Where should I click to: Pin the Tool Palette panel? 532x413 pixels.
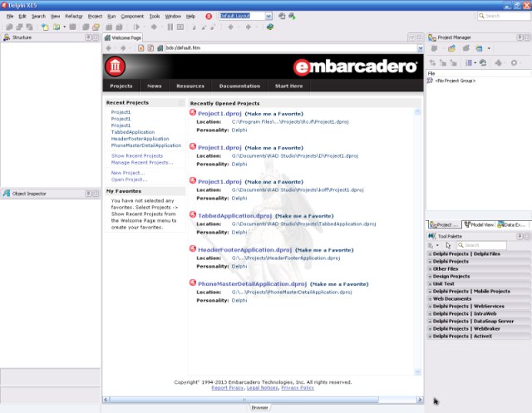click(x=520, y=236)
